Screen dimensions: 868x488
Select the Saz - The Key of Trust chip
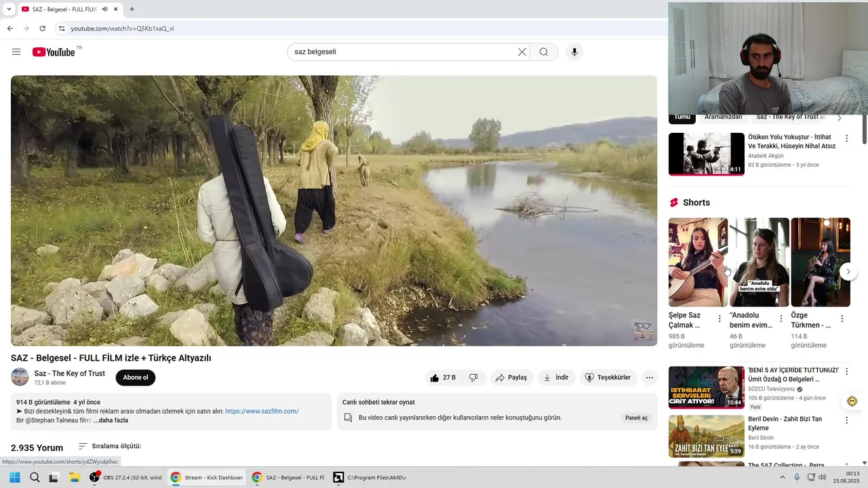point(791,118)
